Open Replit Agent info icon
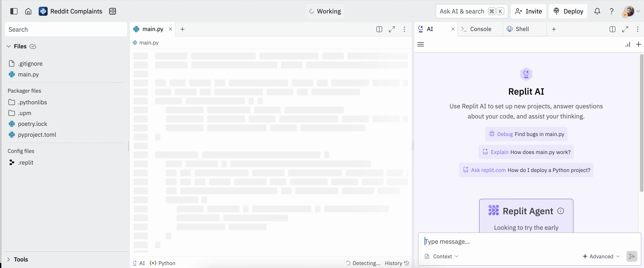Screen dimensions: 644x268 coord(561,211)
